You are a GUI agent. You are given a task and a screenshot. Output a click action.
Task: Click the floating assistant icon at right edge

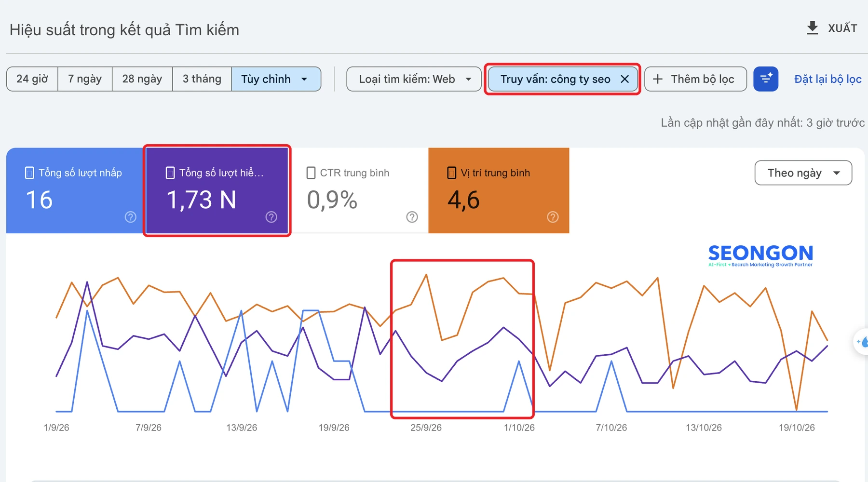pyautogui.click(x=862, y=342)
